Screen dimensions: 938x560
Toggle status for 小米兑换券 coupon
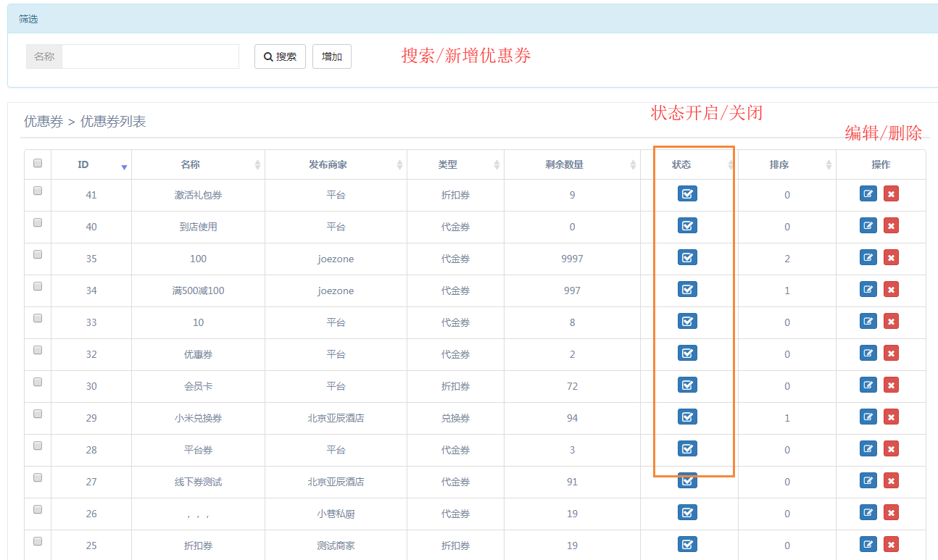(x=687, y=417)
